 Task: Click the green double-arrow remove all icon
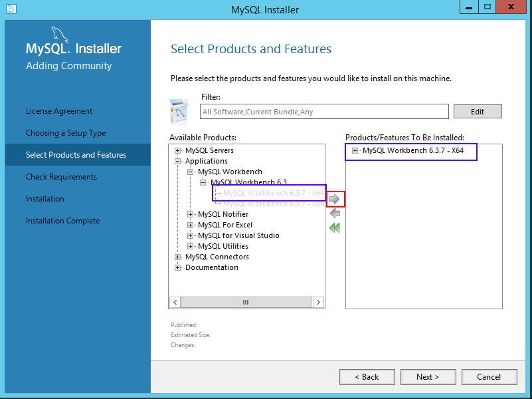(335, 228)
